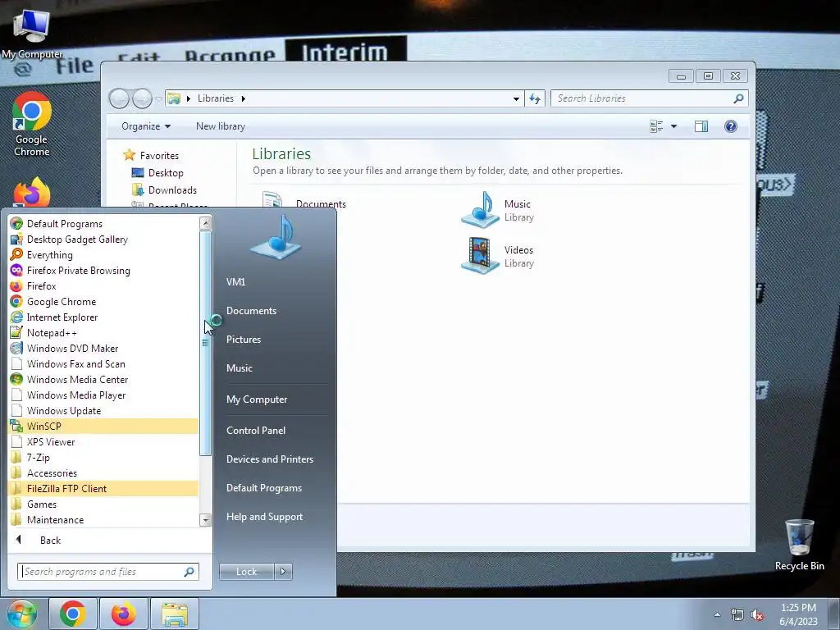Click the Internet Explorer icon in the list
This screenshot has height=630, width=840.
click(16, 317)
